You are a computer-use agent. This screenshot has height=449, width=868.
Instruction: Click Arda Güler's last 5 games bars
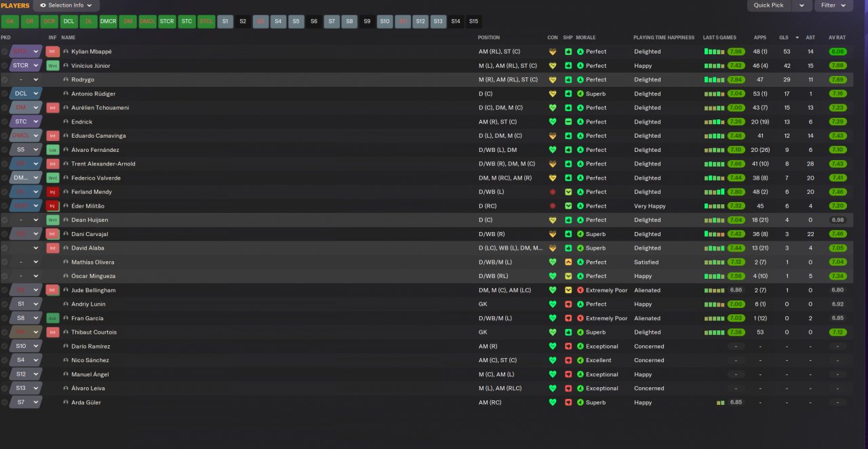tap(721, 402)
